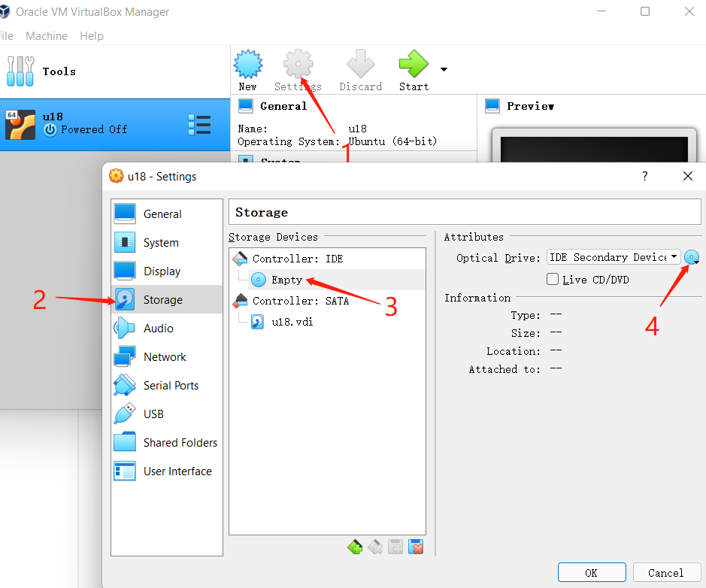The width and height of the screenshot is (706, 588).
Task: Click the OK button
Action: click(592, 572)
